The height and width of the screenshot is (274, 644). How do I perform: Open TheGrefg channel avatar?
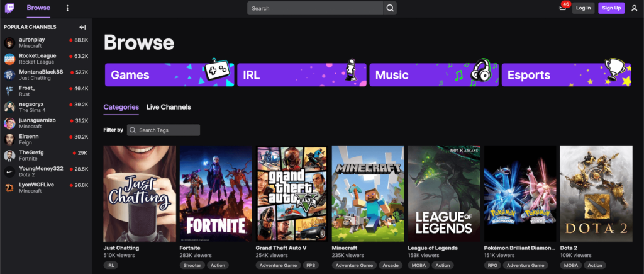9,156
